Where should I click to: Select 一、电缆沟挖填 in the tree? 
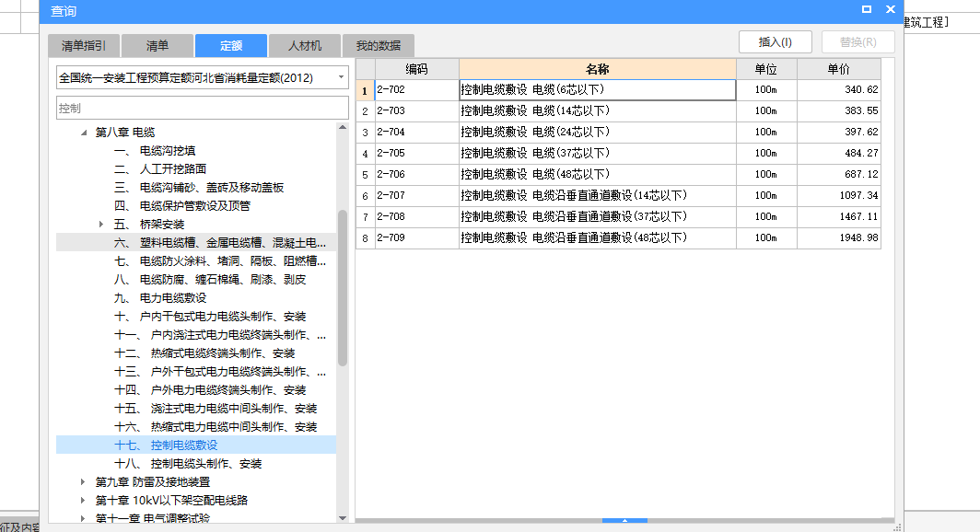coord(155,150)
